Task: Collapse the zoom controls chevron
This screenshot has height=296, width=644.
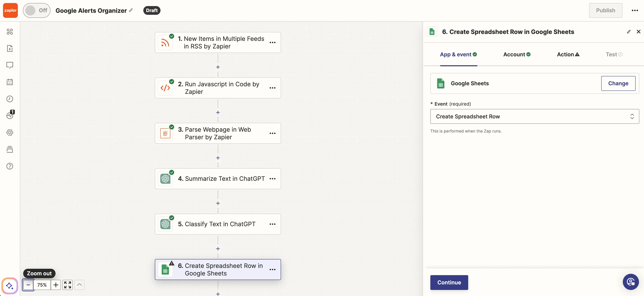Action: 79,285
